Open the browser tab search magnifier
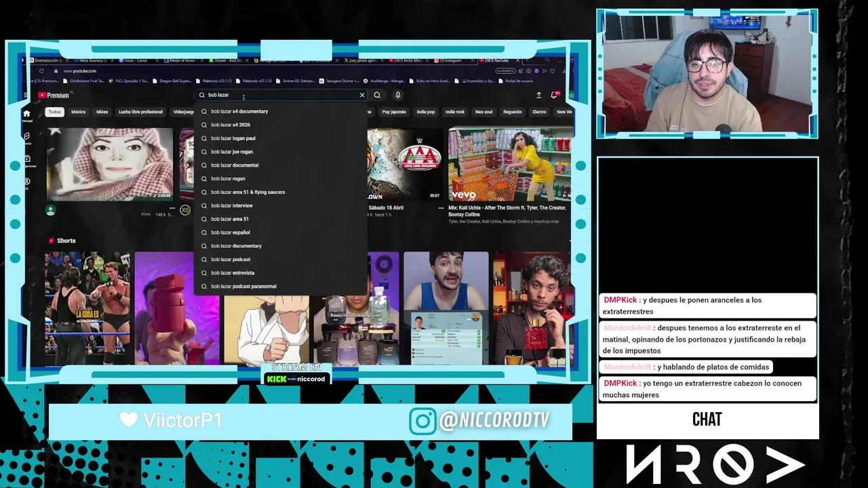Screen dimensions: 868x488 coord(547,60)
